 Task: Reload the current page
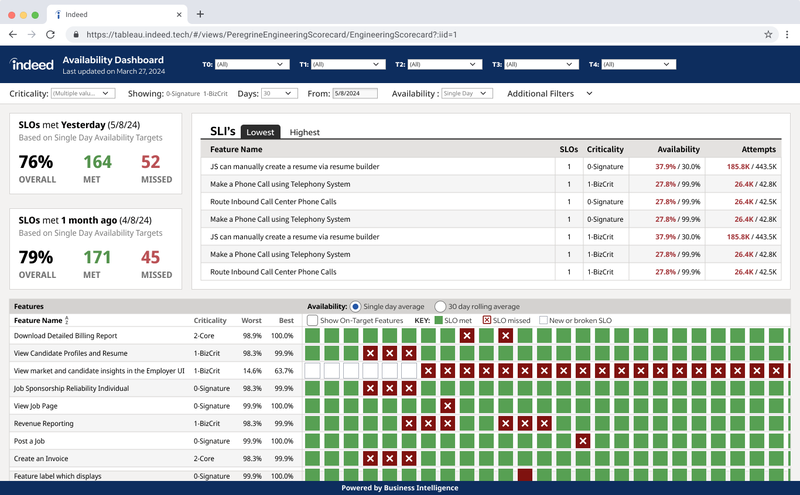pos(51,34)
